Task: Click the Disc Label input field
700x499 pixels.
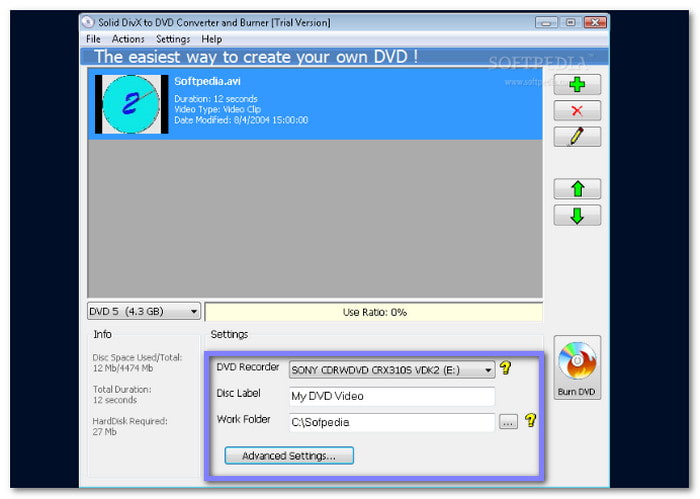Action: [x=392, y=396]
